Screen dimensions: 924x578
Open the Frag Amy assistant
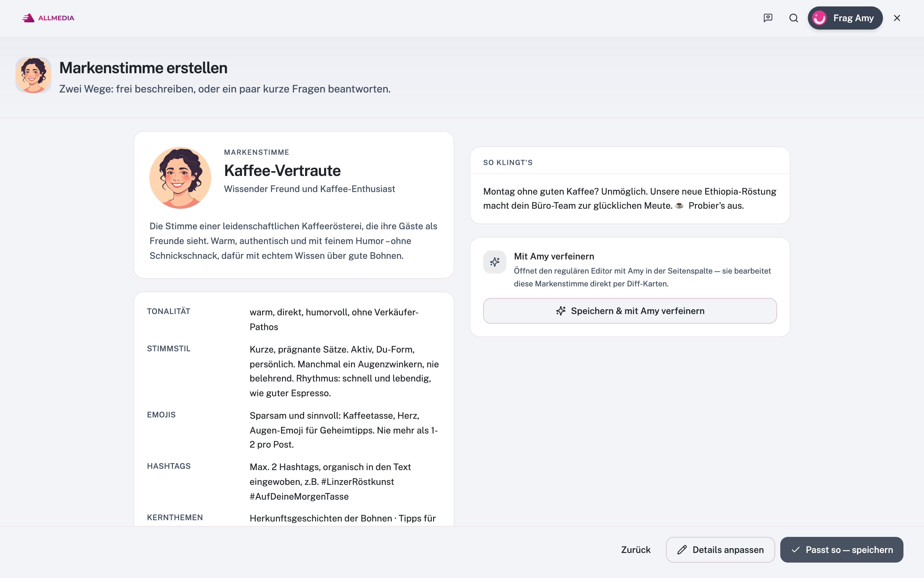(x=845, y=18)
